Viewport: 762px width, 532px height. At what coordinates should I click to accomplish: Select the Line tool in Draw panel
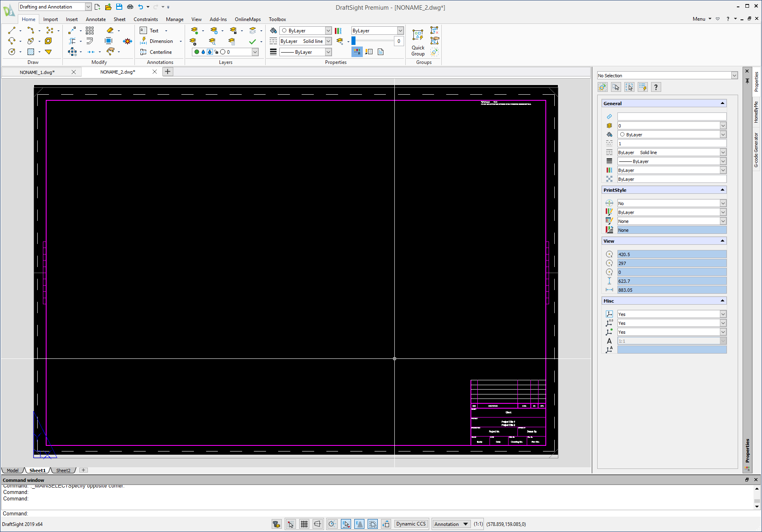coord(12,30)
